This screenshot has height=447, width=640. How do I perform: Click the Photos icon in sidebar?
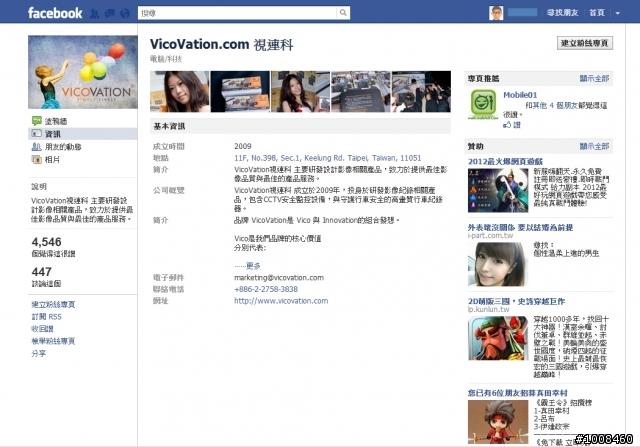coord(36,160)
